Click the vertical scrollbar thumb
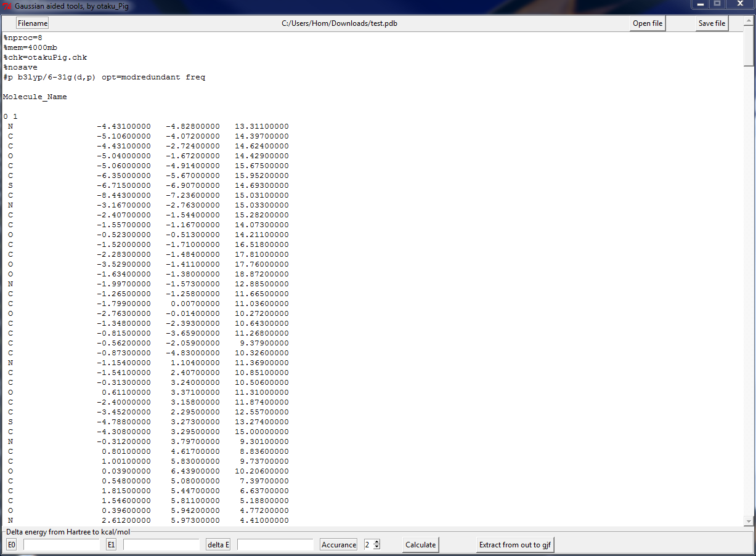 (x=749, y=46)
